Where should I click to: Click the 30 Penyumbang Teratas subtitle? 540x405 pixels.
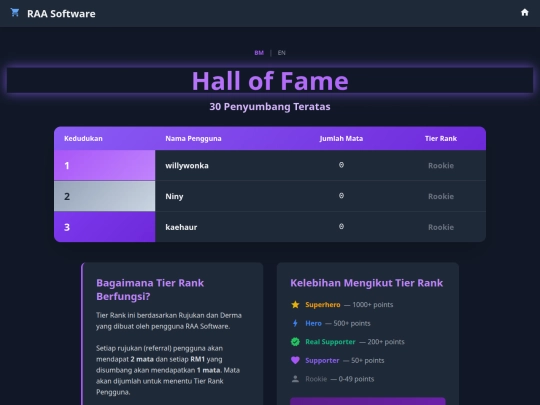(270, 107)
